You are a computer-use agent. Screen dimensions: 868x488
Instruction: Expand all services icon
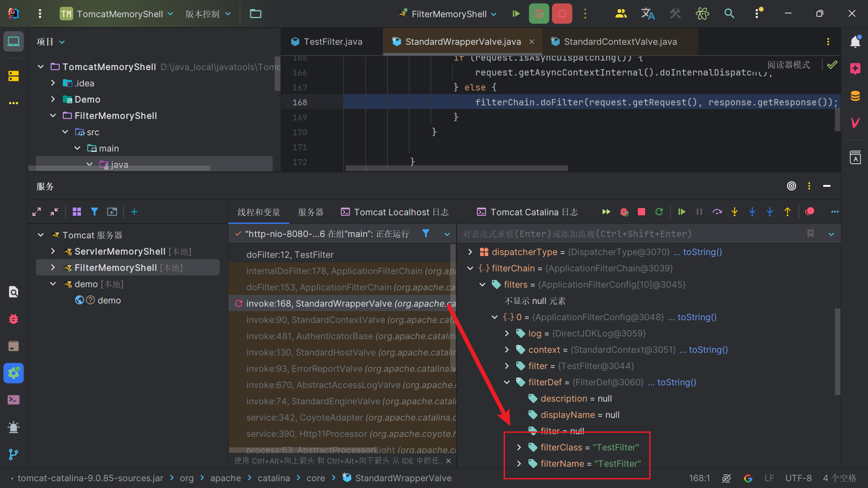click(x=37, y=212)
